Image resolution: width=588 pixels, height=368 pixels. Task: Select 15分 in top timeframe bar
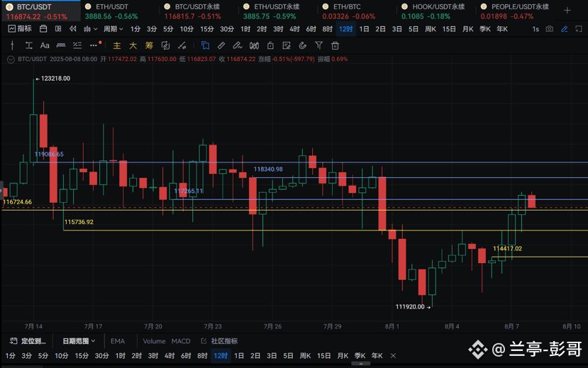(206, 29)
